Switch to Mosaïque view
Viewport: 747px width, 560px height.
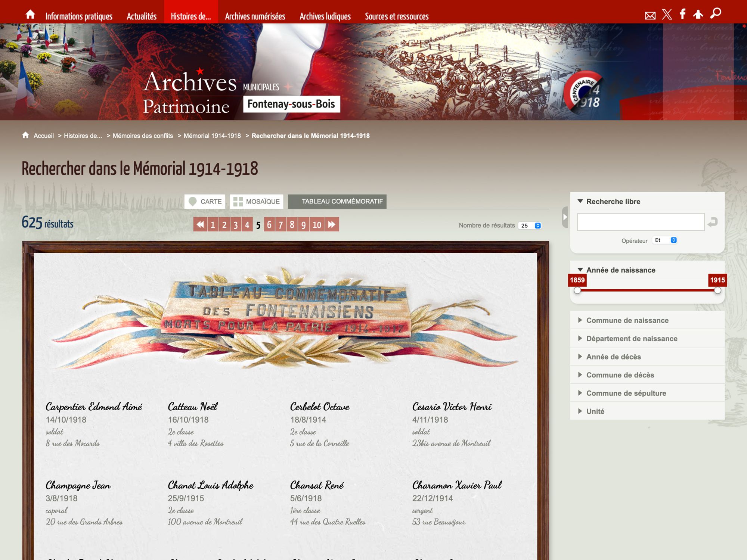point(257,202)
